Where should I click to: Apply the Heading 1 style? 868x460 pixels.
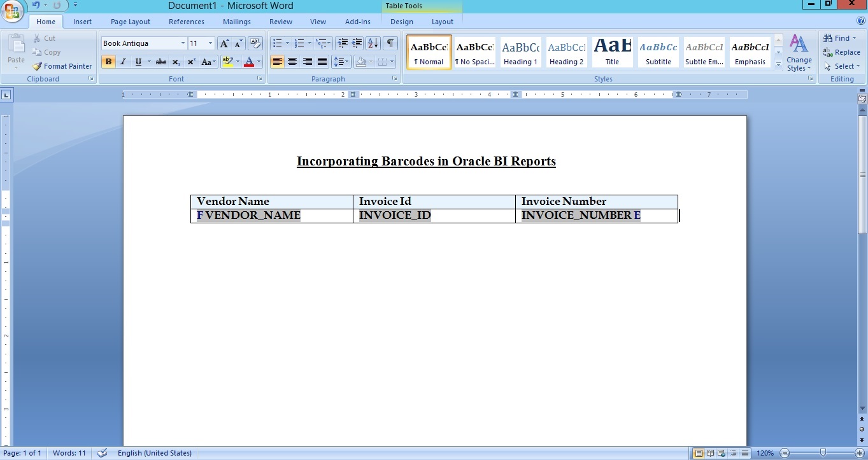coord(520,52)
